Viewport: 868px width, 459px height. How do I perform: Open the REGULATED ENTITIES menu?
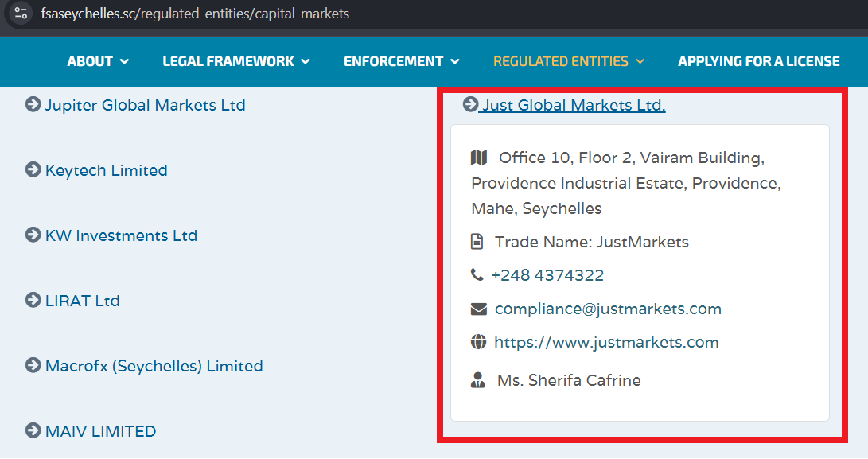[569, 61]
